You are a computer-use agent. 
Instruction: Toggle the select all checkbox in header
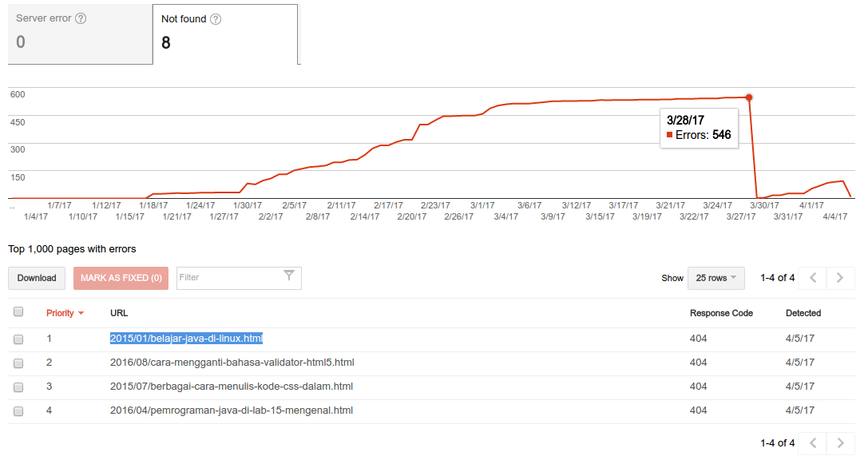point(18,312)
